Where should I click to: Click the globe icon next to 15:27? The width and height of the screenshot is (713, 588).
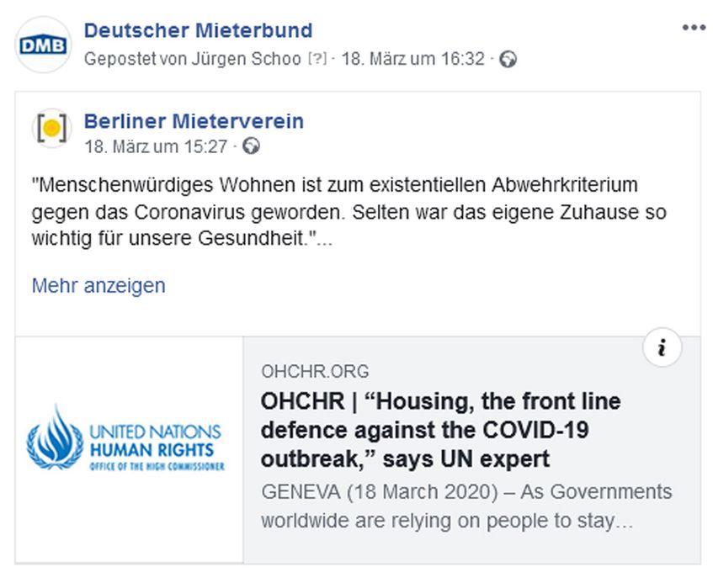coord(250,146)
